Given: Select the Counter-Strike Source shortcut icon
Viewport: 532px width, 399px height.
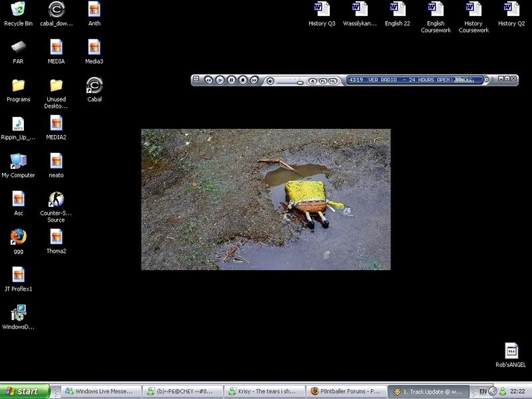Looking at the screenshot, I should pos(57,207).
